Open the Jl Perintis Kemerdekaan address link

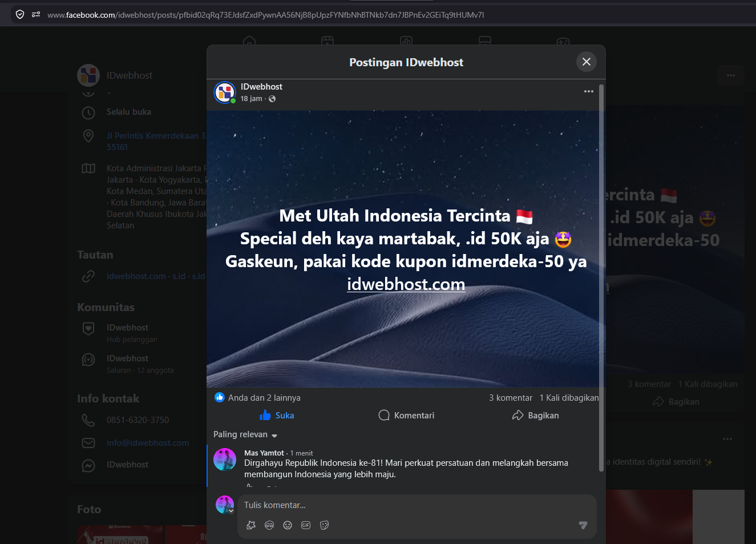tap(156, 142)
